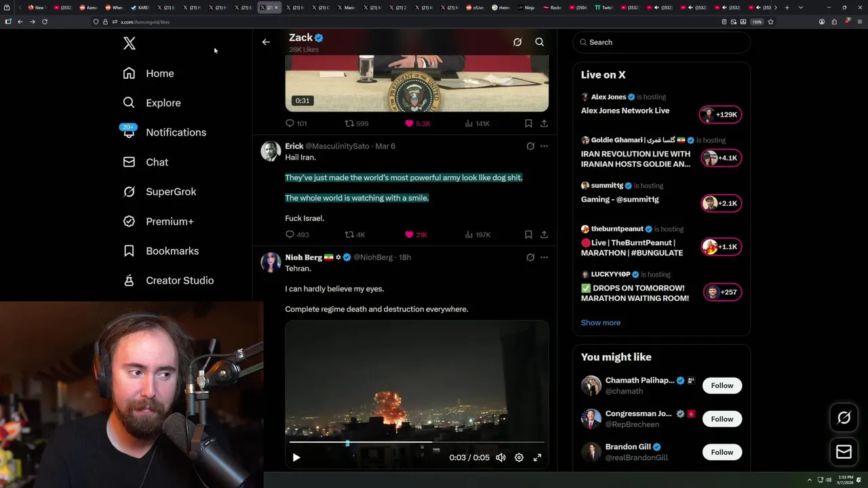Follow Brandon Gill
The image size is (868, 488).
click(x=722, y=452)
